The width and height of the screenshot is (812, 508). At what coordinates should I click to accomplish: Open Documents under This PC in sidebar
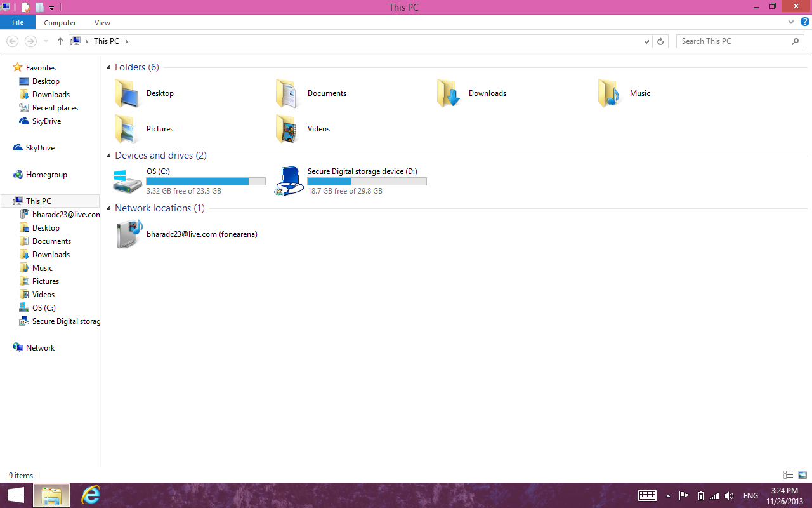point(51,241)
